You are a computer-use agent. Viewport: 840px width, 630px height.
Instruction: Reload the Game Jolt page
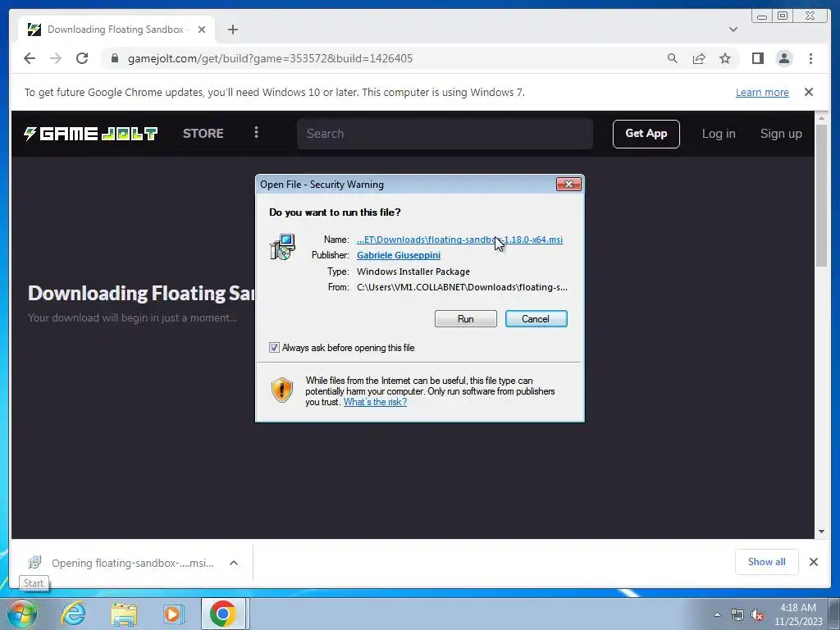(82, 58)
